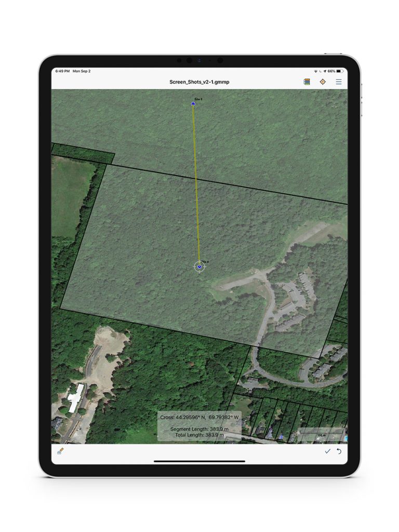Image resolution: width=399 pixels, height=532 pixels.
Task: Tap the measure/digitize pencil tool icon
Action: pos(60,451)
